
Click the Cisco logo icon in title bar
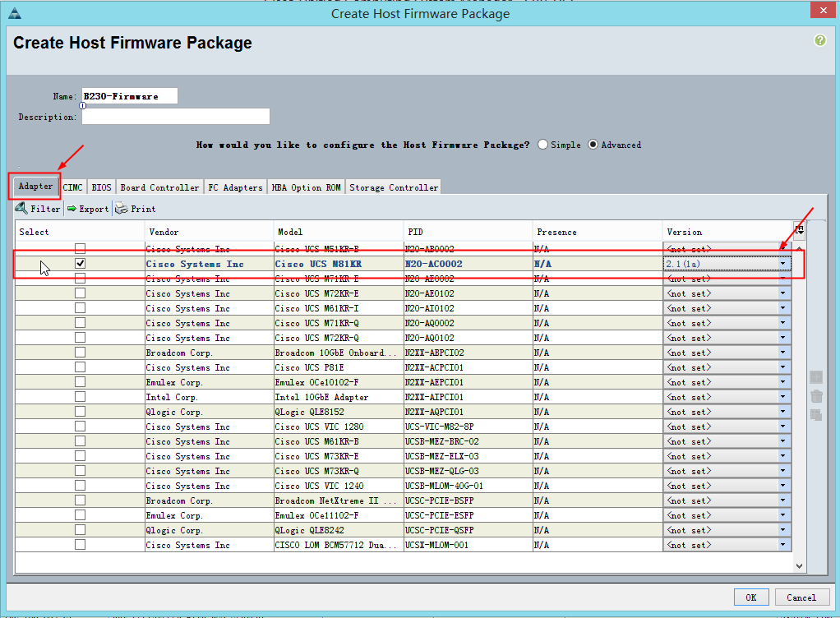[x=15, y=13]
